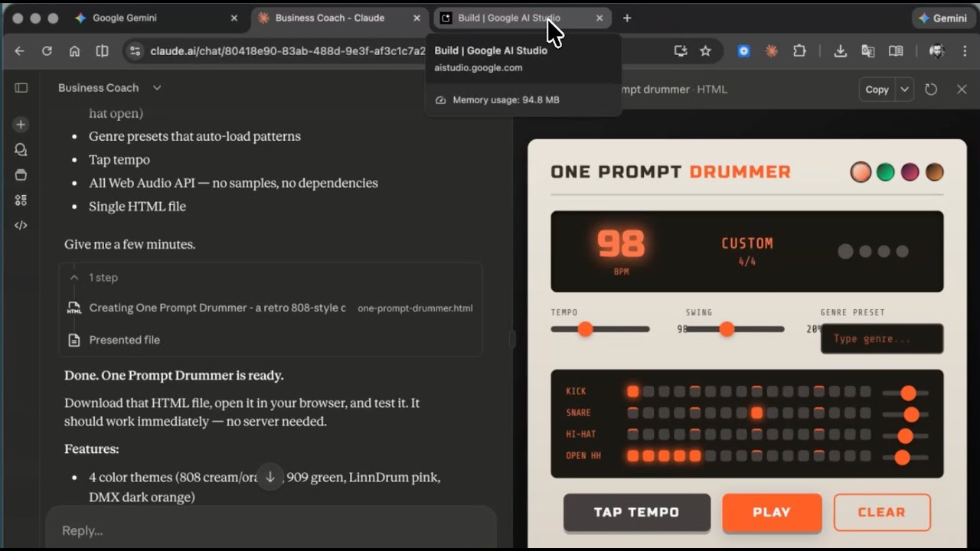Open the Extensions puzzle menu

[x=799, y=51]
